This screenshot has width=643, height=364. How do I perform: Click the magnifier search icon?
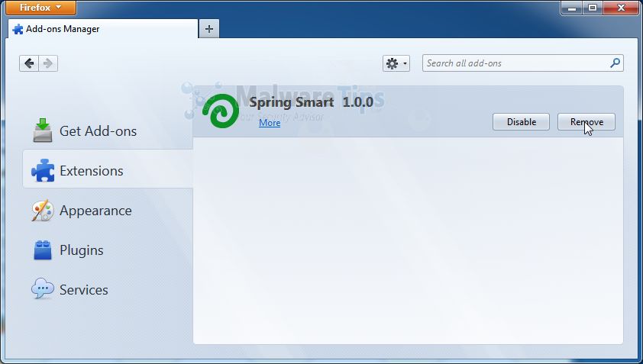[x=615, y=63]
